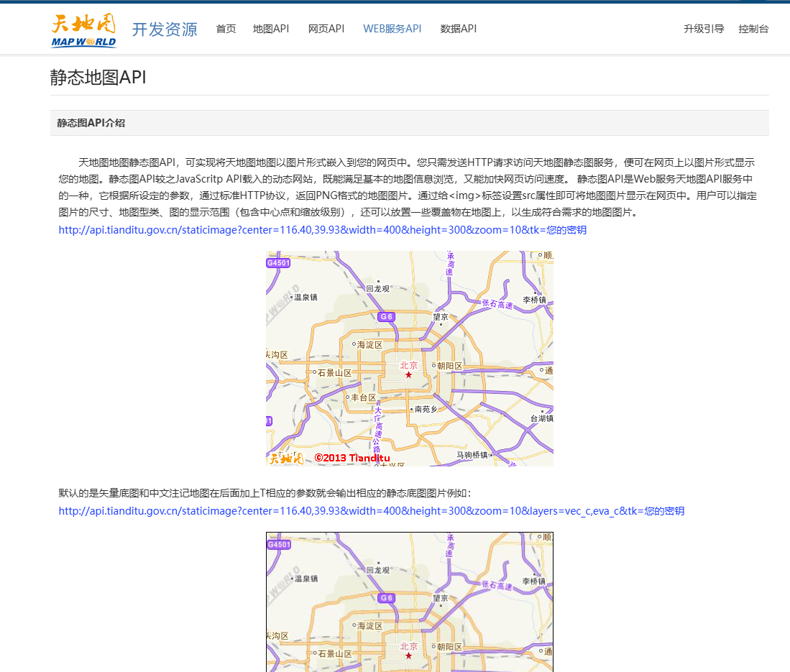790x672 pixels.
Task: Click the 李桥镇 label on first map
Action: click(x=535, y=300)
